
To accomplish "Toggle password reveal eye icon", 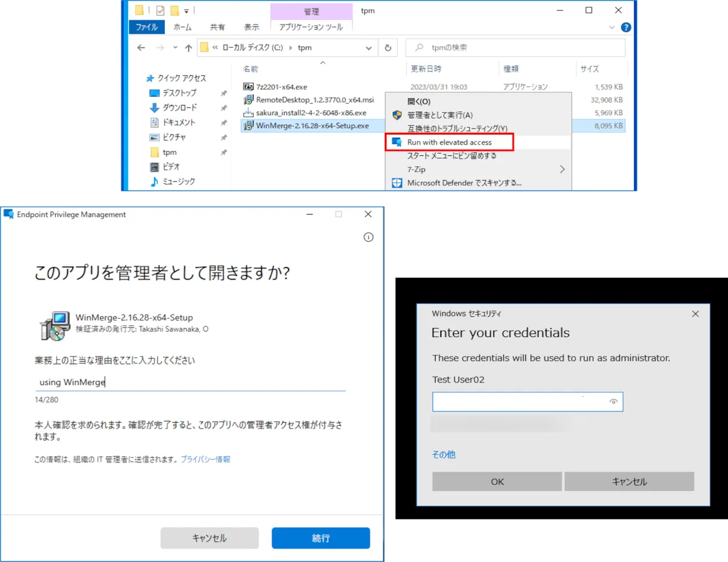I will click(x=613, y=402).
